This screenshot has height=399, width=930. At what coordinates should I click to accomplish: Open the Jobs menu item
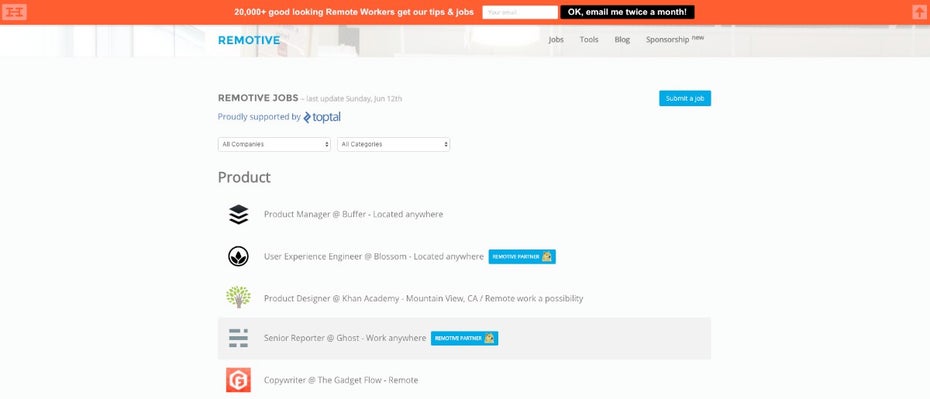(x=556, y=40)
